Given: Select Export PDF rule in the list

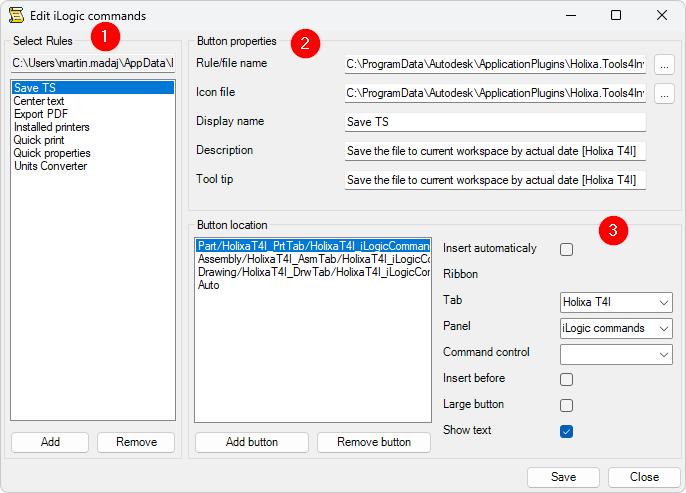Looking at the screenshot, I should click(42, 114).
